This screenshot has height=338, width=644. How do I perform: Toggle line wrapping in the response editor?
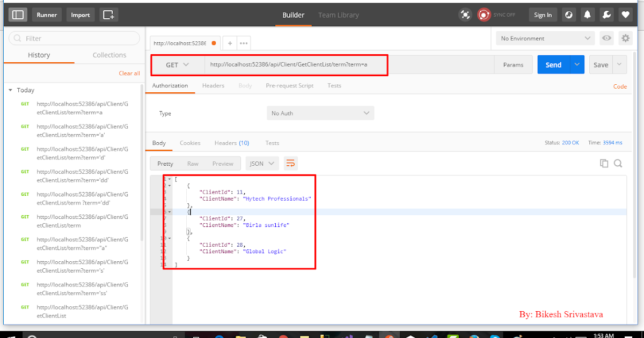[x=290, y=163]
